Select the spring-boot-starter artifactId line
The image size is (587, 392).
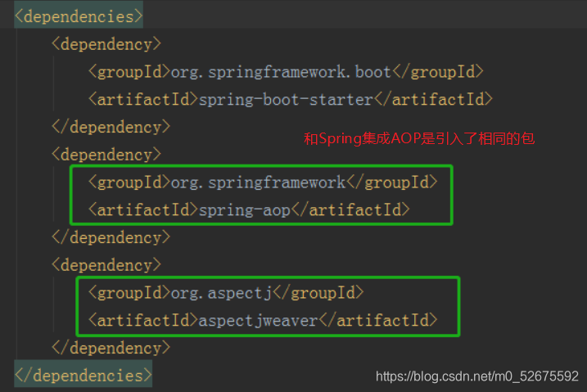(x=291, y=100)
